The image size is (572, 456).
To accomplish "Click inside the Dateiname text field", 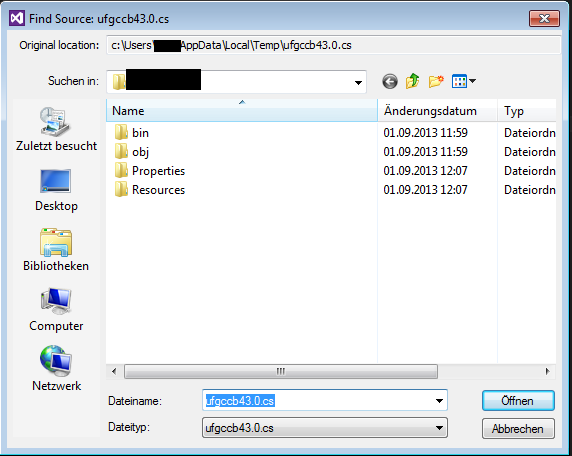I will (x=318, y=401).
